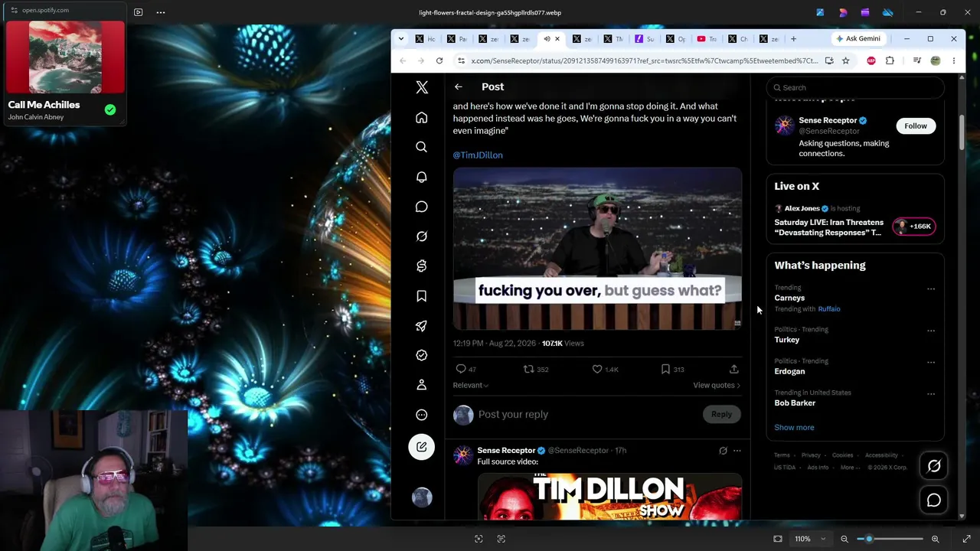The height and width of the screenshot is (551, 980).
Task: Open the Tim Dillon Show source video thumbnail
Action: click(609, 497)
